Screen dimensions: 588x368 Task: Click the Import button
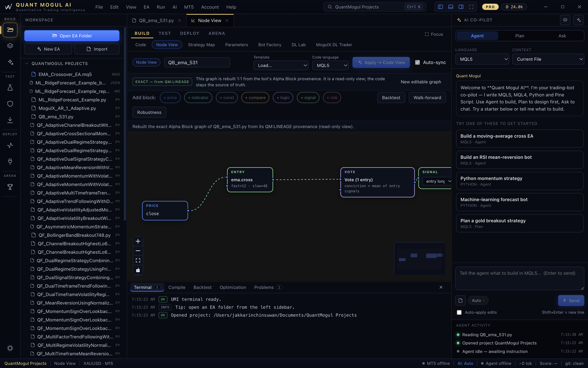97,49
